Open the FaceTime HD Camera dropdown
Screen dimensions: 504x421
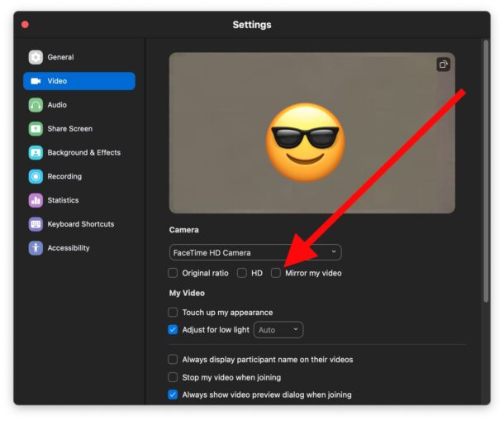click(254, 252)
